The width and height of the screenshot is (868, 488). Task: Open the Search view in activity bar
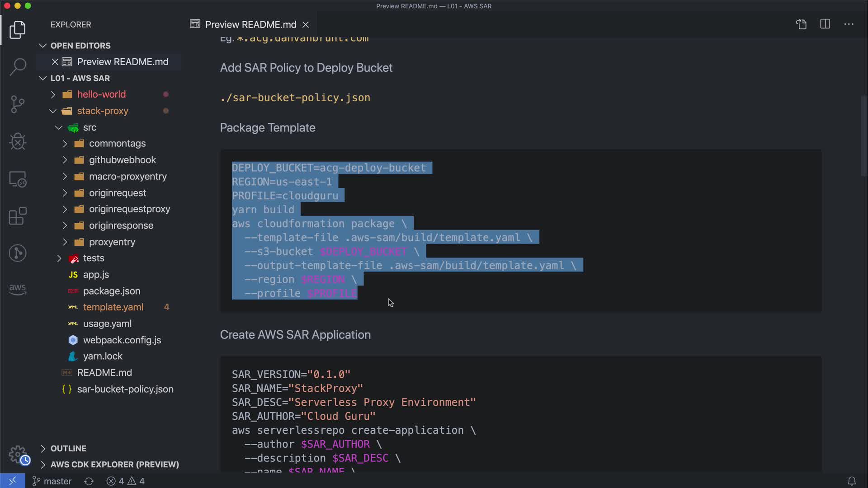(18, 67)
